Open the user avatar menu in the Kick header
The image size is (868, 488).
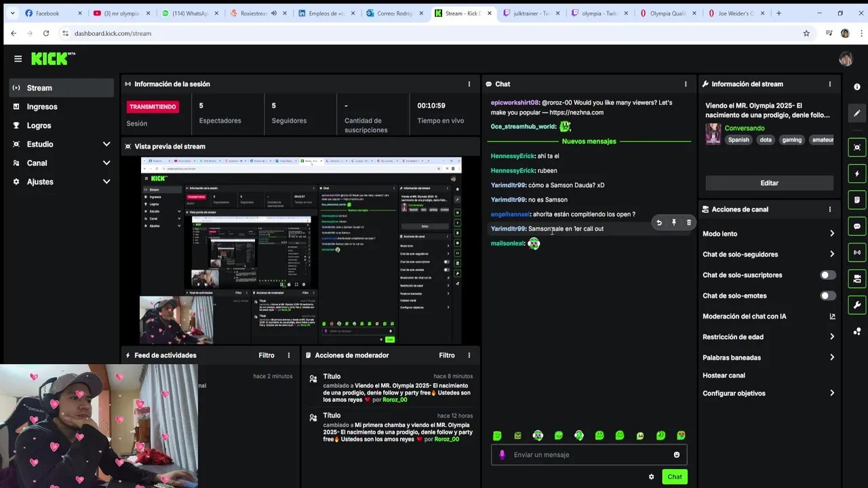[x=845, y=60]
